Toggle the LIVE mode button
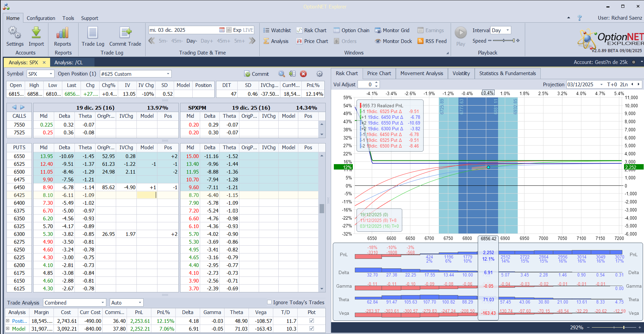 [x=248, y=30]
